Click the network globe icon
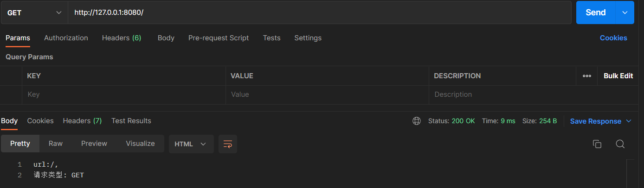The width and height of the screenshot is (644, 188). point(417,121)
